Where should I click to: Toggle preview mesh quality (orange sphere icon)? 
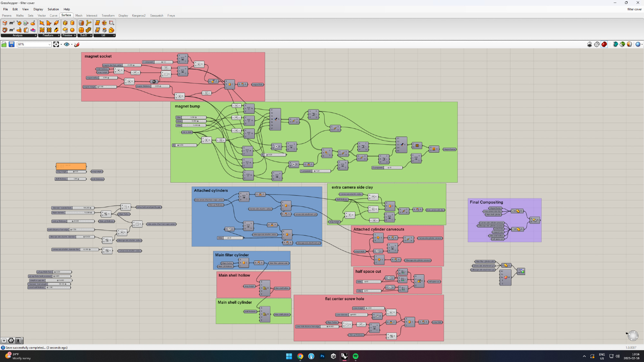point(630,44)
